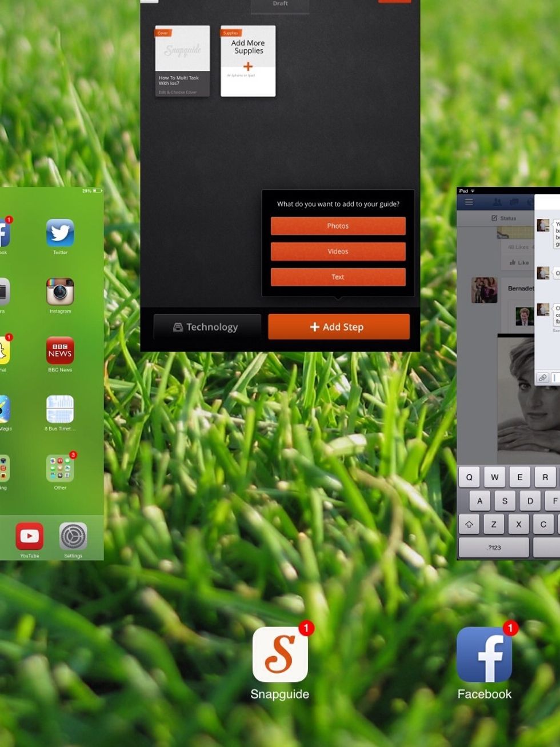560x747 pixels.
Task: Open the BBC News app
Action: pos(60,350)
